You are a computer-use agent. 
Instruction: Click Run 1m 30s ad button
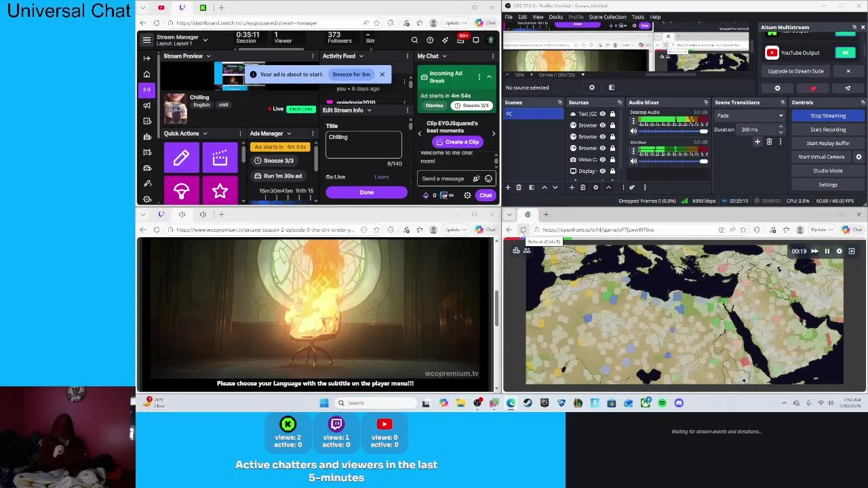pos(278,176)
